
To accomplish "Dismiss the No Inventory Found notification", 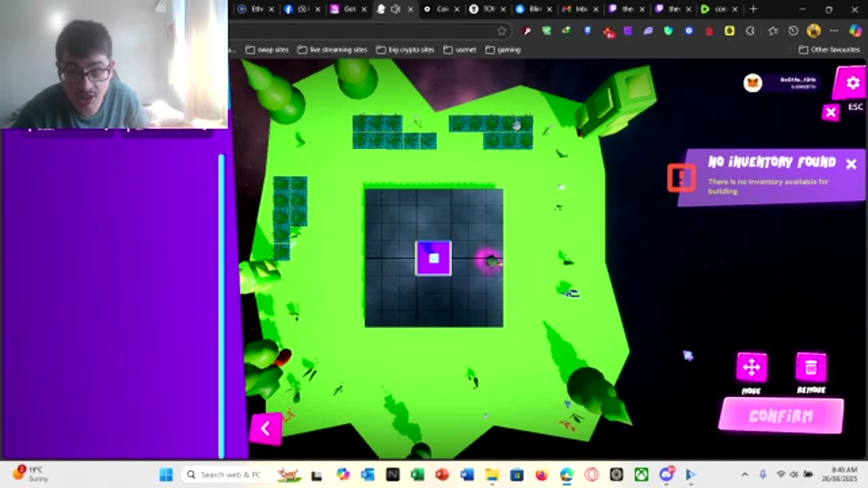I will pyautogui.click(x=851, y=163).
